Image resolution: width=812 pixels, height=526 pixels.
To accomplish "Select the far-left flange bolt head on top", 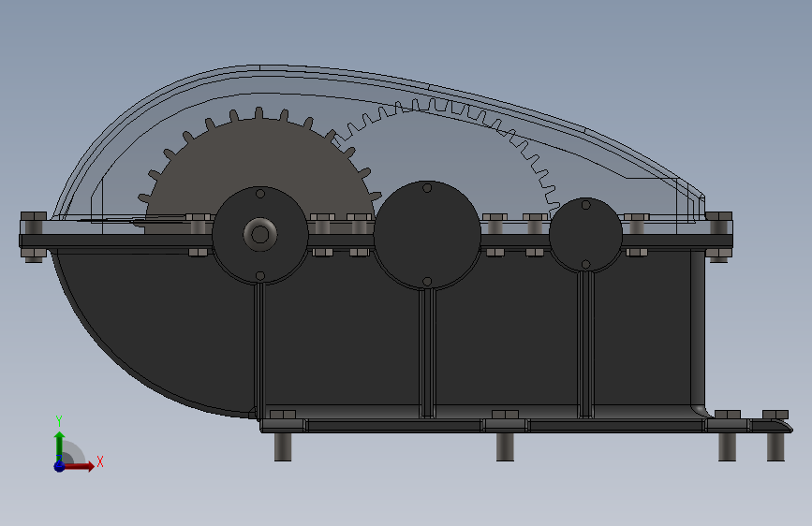I will (x=34, y=216).
